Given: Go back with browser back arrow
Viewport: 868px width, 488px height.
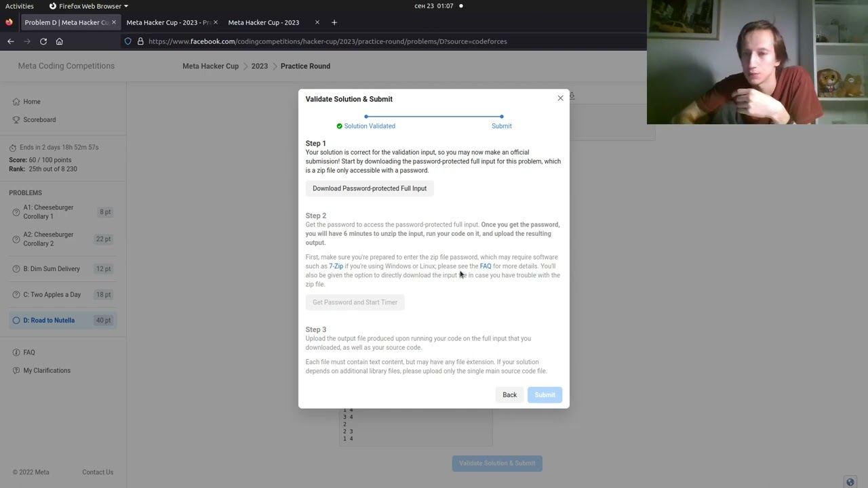Looking at the screenshot, I should (x=11, y=41).
